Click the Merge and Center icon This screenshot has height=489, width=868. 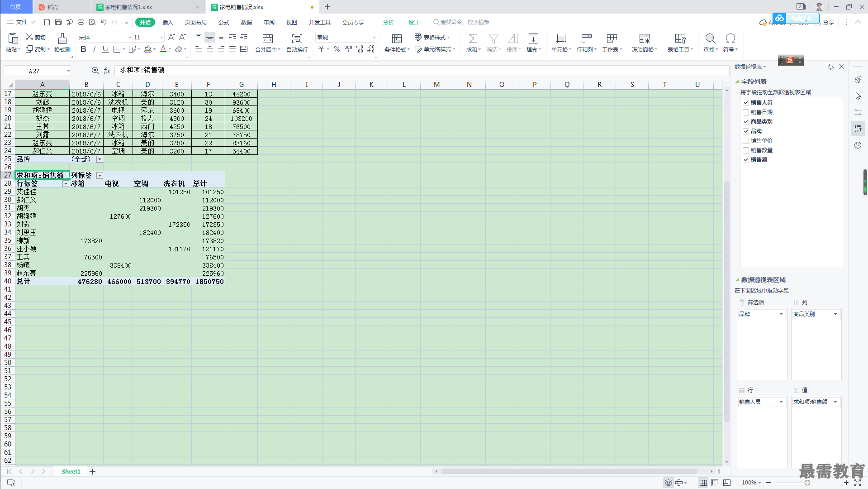coord(268,38)
